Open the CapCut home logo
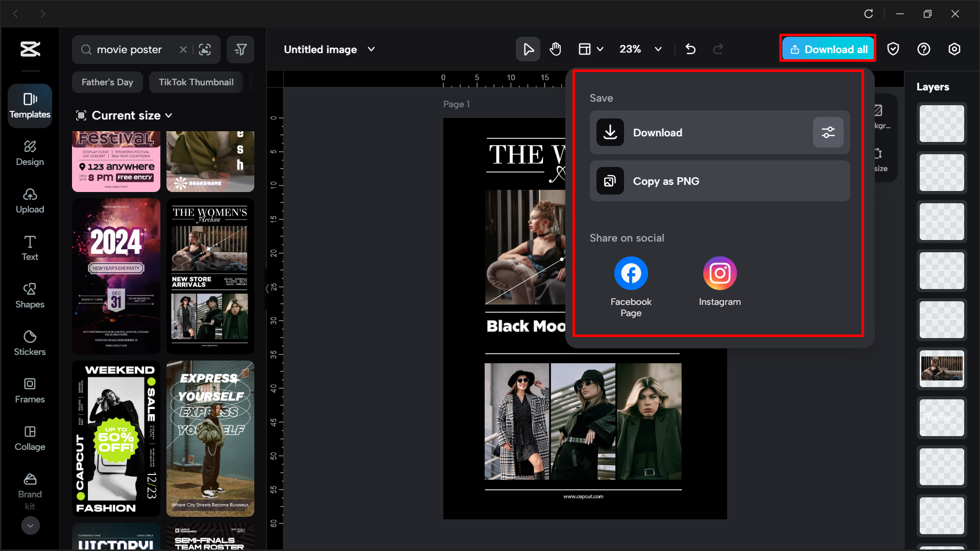The width and height of the screenshot is (980, 551). [x=30, y=49]
